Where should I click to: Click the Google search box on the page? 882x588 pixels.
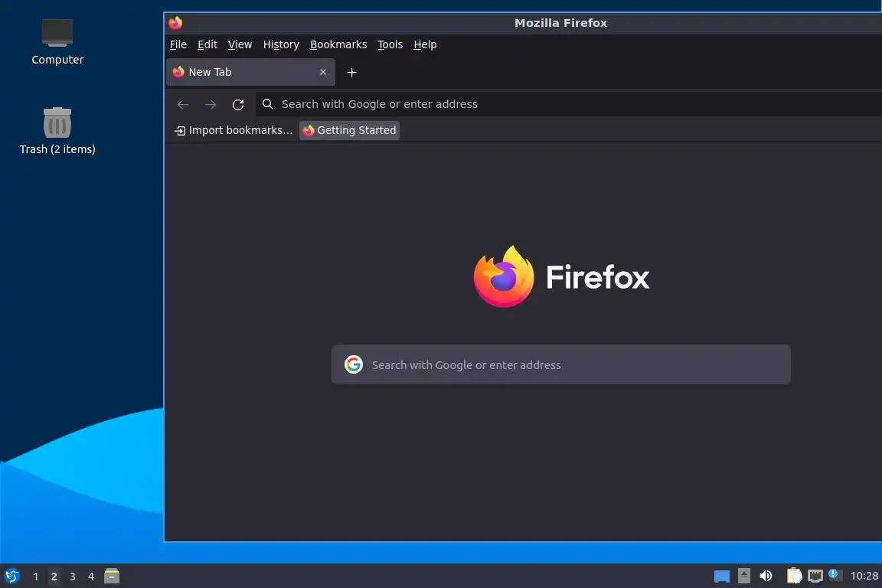point(560,364)
